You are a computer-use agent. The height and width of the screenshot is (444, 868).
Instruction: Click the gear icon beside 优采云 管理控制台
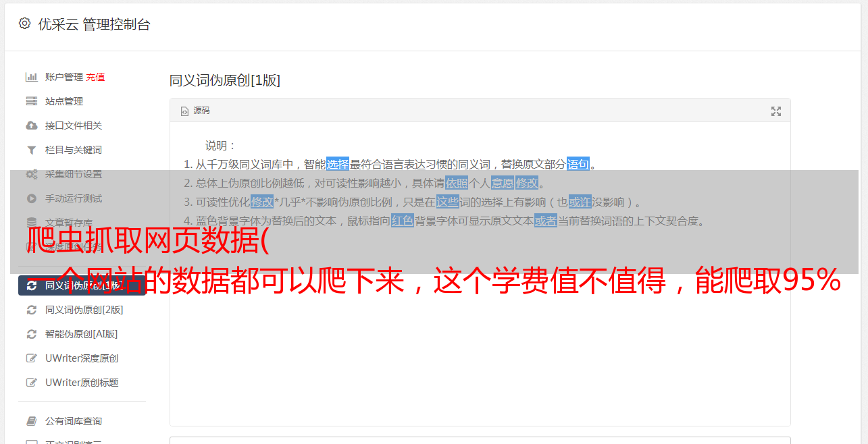(24, 24)
